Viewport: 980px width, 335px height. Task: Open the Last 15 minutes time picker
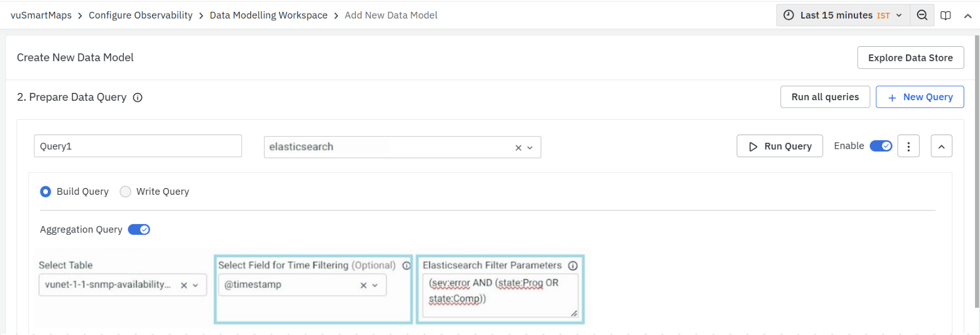(843, 15)
